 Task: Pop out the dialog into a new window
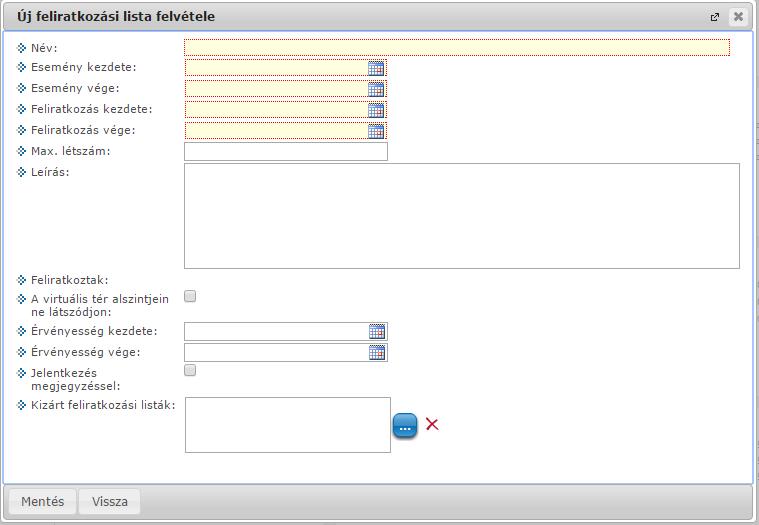(x=714, y=17)
